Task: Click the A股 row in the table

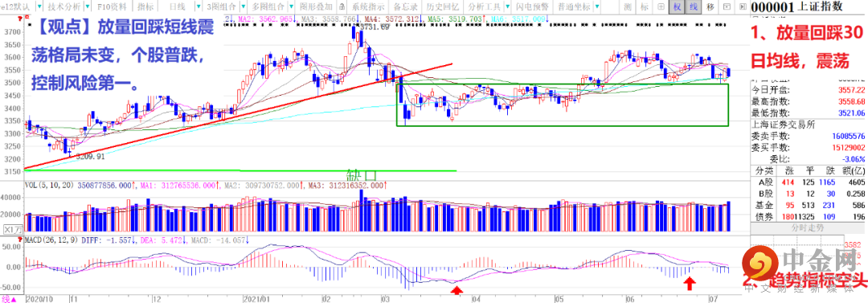Action: (809, 182)
